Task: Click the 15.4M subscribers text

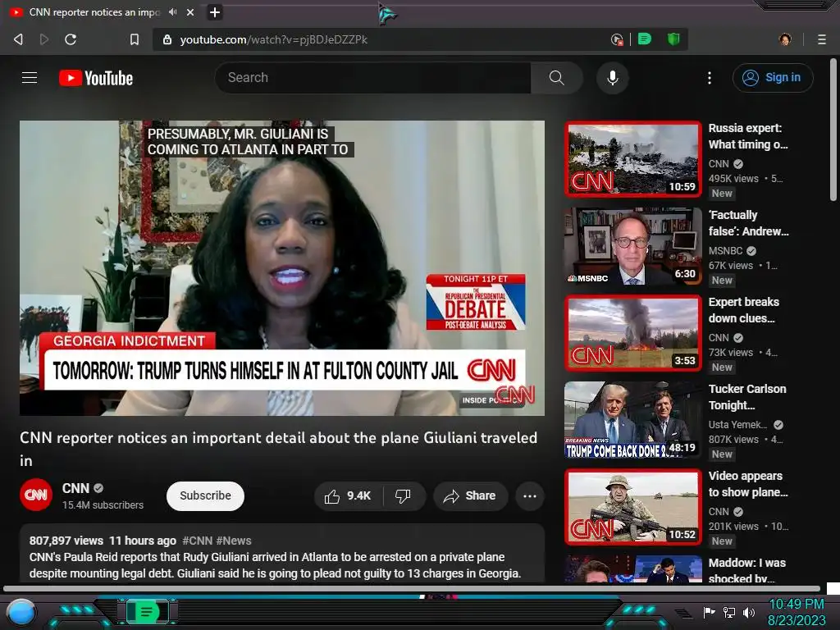Action: point(103,505)
